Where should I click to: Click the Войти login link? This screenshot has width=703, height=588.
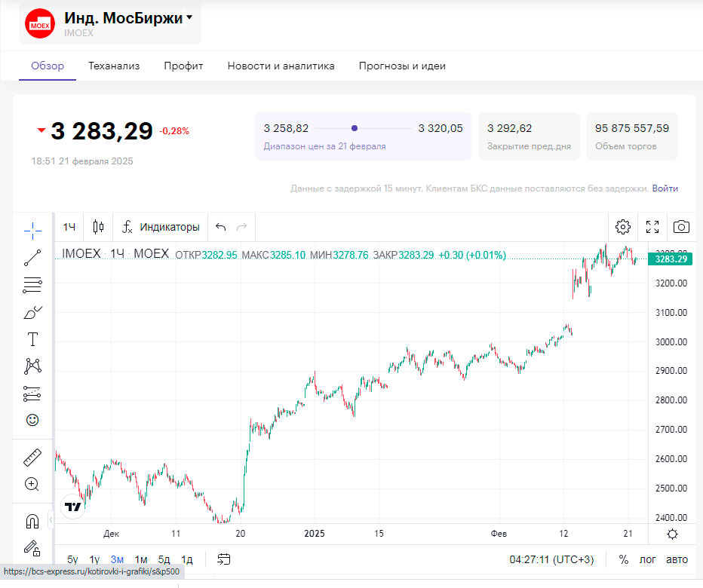[665, 188]
